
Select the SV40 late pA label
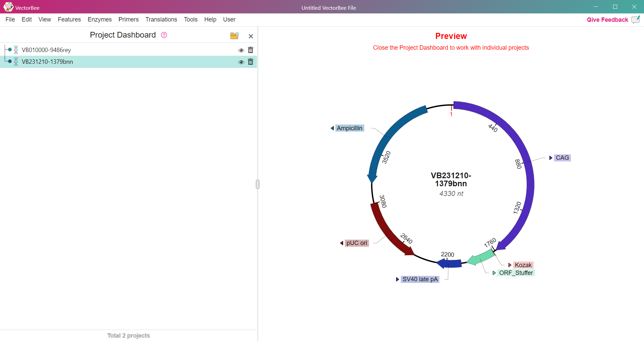coord(420,279)
